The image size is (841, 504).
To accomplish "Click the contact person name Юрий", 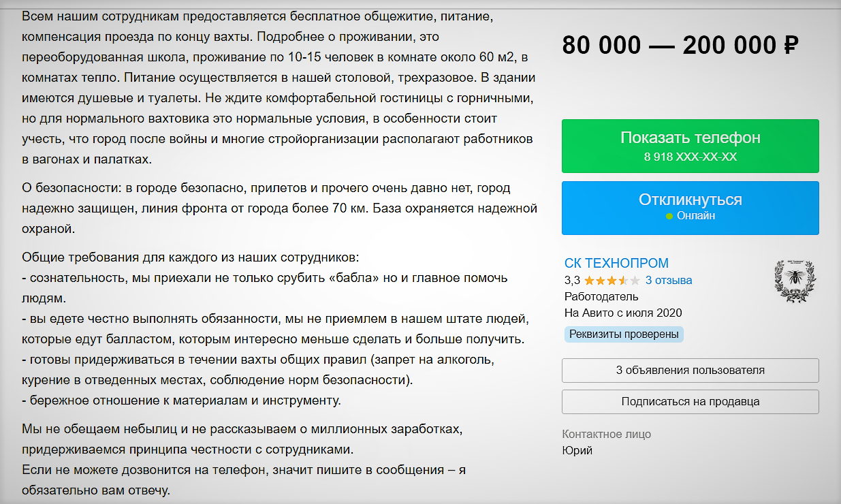I will [577, 451].
